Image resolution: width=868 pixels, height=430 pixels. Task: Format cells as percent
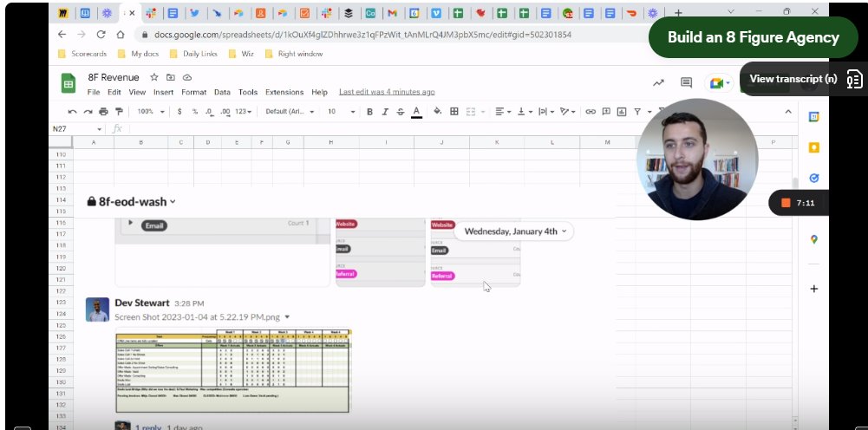195,112
